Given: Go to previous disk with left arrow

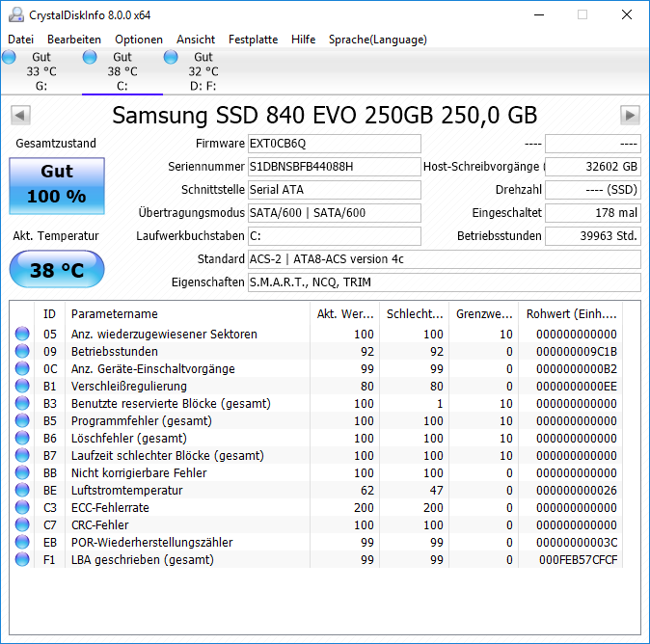Looking at the screenshot, I should 20,116.
